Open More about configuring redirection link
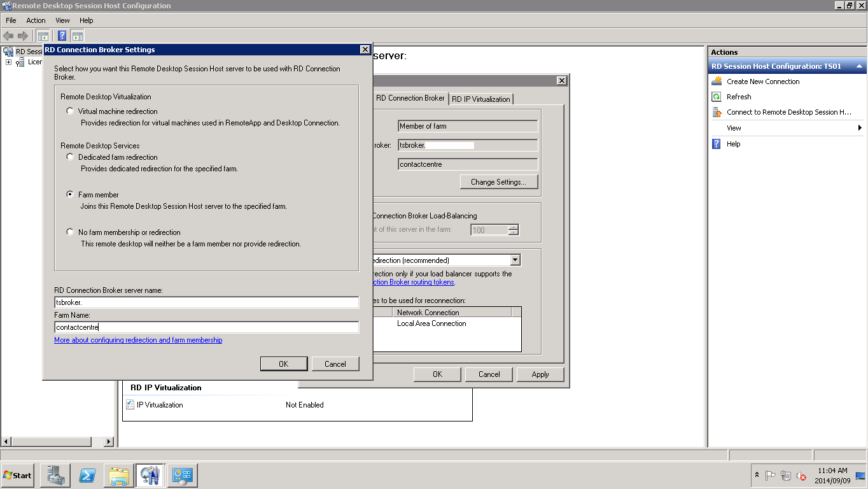868x489 pixels. [x=138, y=340]
